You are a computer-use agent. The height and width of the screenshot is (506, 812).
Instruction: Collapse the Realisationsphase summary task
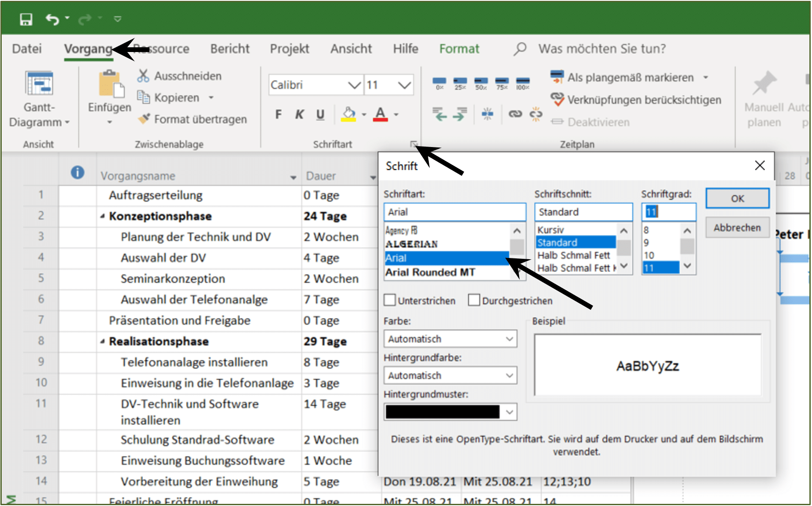(102, 341)
